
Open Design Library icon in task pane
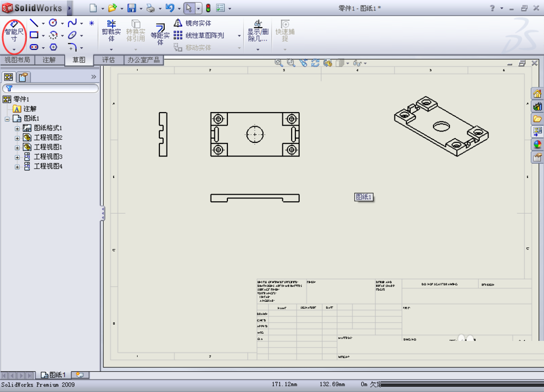pyautogui.click(x=537, y=107)
